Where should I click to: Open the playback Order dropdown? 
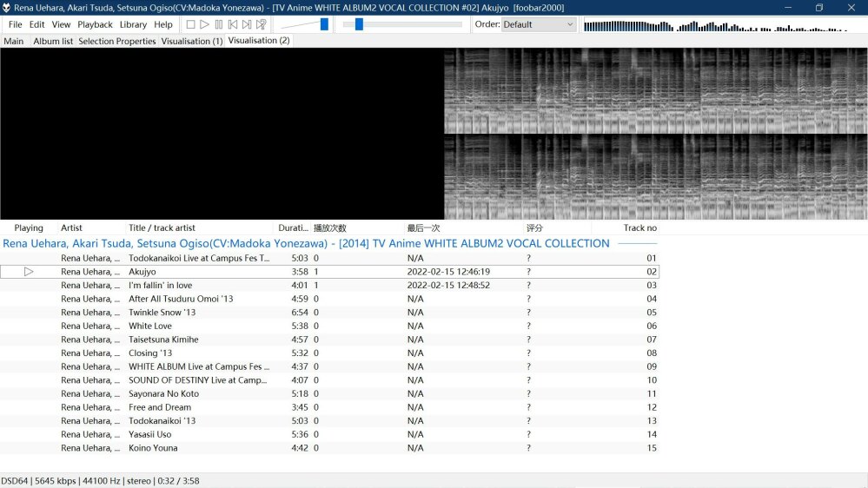coord(539,24)
